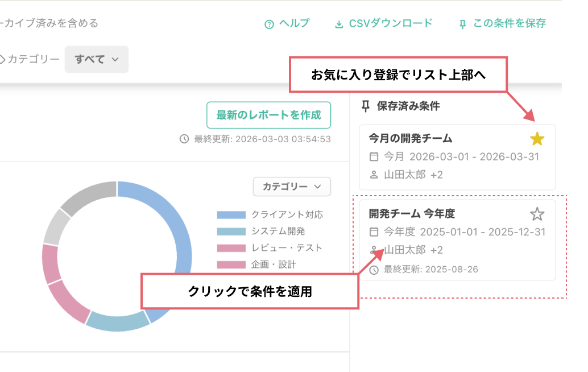
Task: Favorite 開発チーム 今年度 via its empty star
Action: click(x=538, y=214)
